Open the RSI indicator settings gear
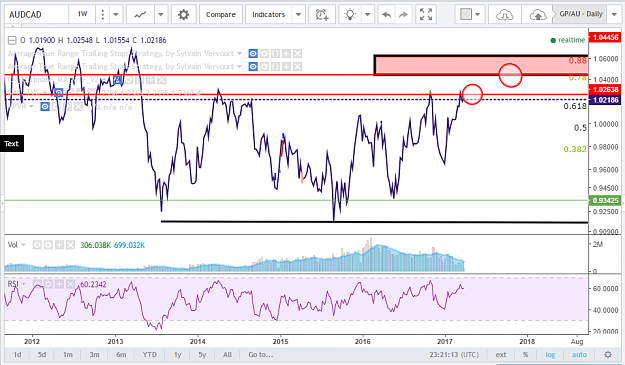This screenshot has width=625, height=365. [48, 284]
